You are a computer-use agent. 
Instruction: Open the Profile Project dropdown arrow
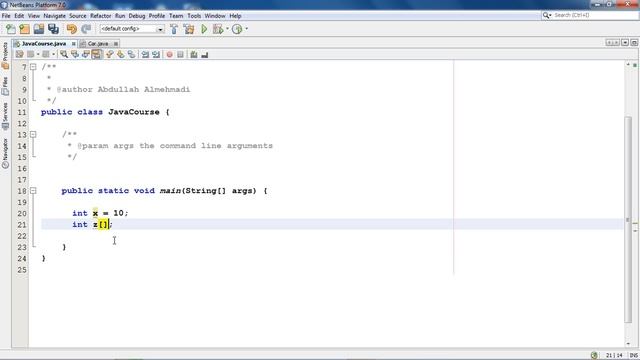246,29
